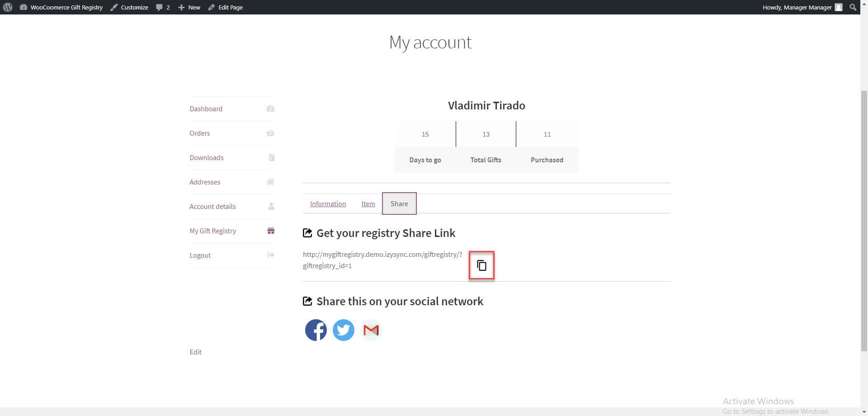
Task: Open the admin bar search icon
Action: pos(853,7)
